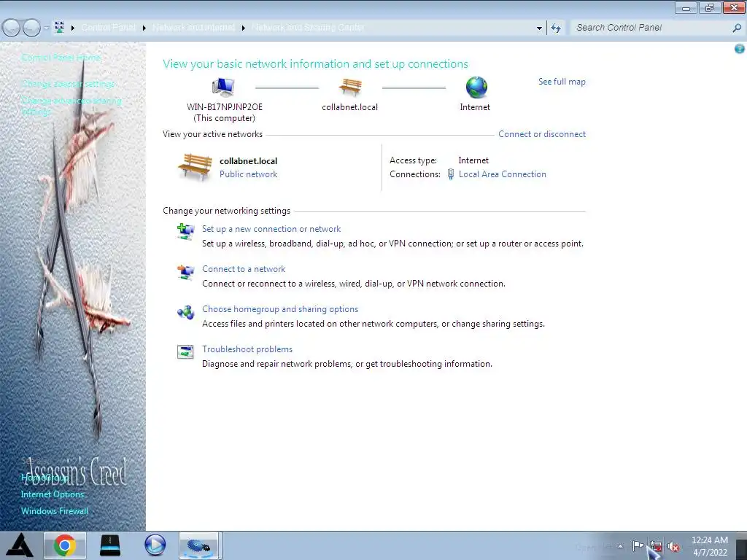Open Set up a new connection or network
Screen dimensions: 747x560
[x=271, y=229]
